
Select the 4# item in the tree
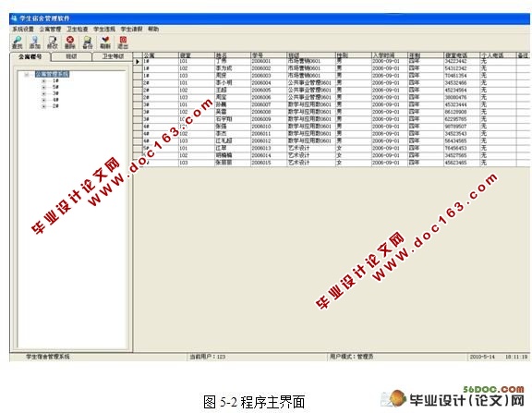tap(55, 100)
